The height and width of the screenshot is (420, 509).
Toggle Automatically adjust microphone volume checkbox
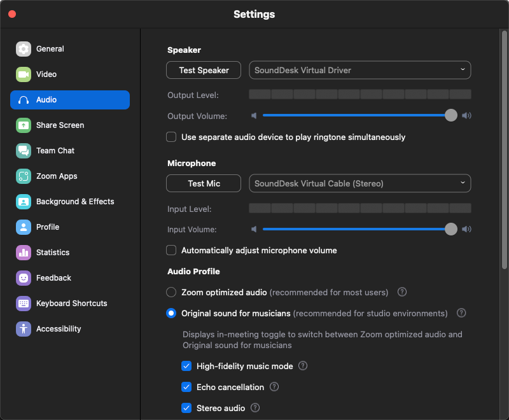click(x=171, y=250)
